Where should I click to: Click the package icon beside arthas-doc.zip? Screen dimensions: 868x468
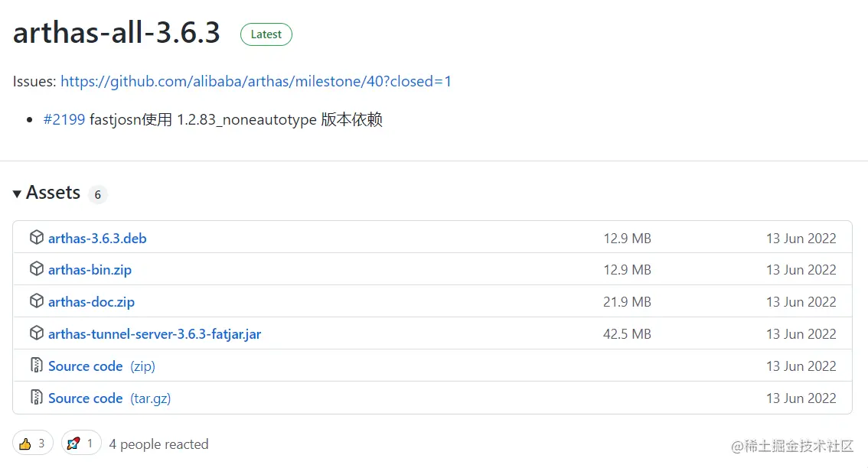pos(37,301)
